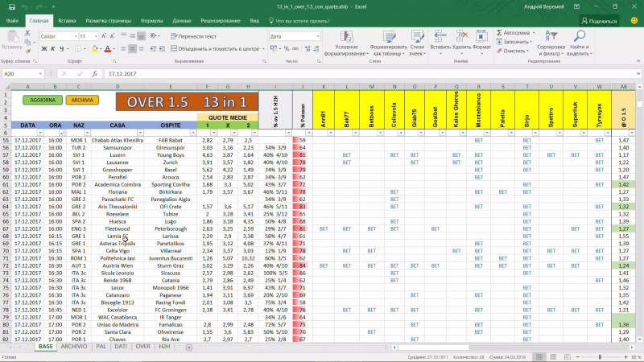The width and height of the screenshot is (644, 362).
Task: Open the Файл menu tab
Action: click(12, 21)
